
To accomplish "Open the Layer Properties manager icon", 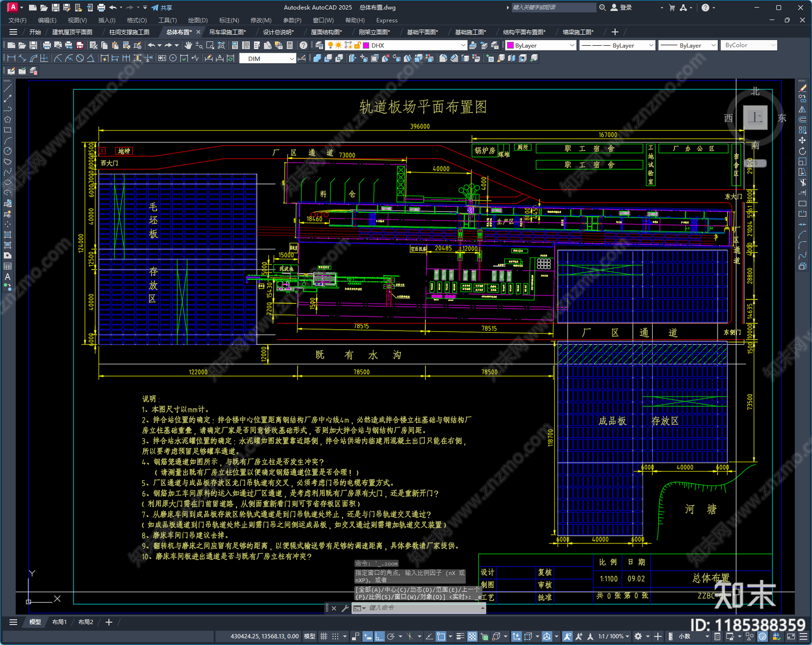I will click(x=319, y=45).
